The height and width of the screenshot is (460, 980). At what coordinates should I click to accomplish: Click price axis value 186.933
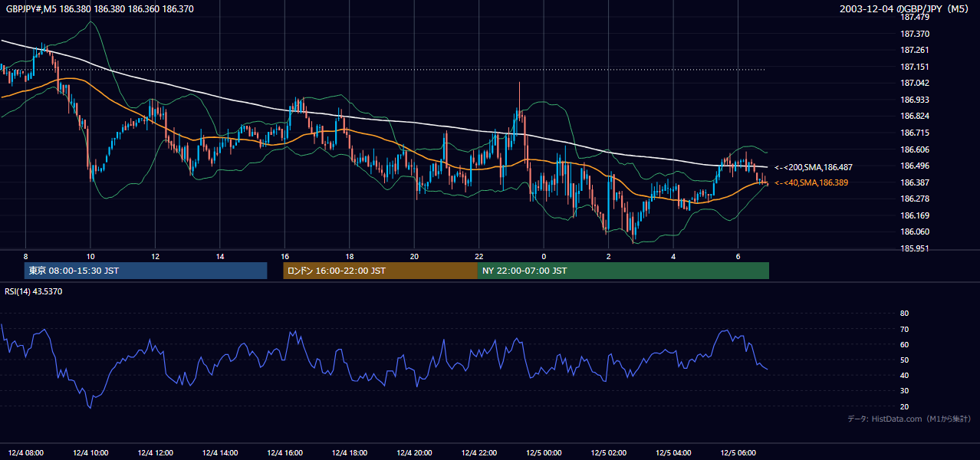coord(914,100)
